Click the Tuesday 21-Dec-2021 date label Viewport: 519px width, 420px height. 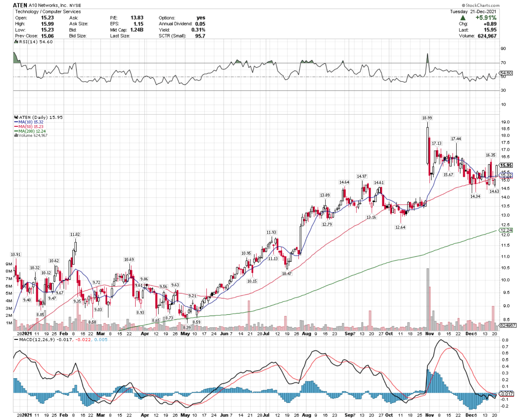[x=473, y=12]
